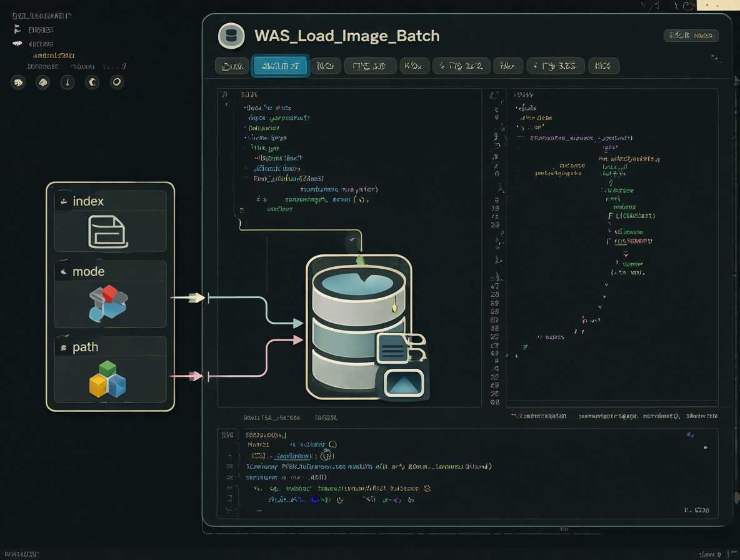Click the index input label
Viewport: 740px width, 560px height.
coord(88,201)
